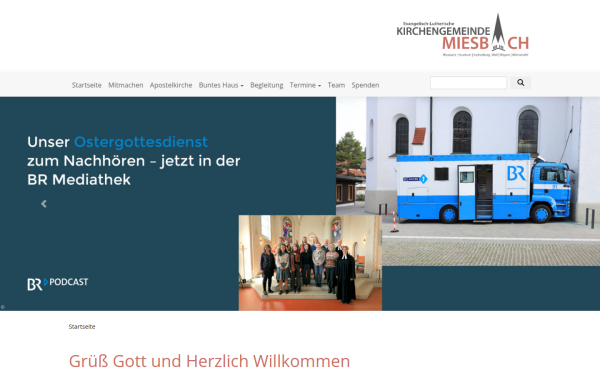Open the Begleitung menu item
The image size is (600, 375).
pyautogui.click(x=267, y=85)
